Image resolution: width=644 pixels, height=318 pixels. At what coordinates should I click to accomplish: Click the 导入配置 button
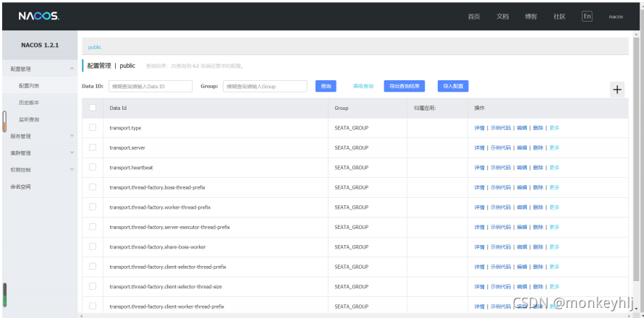pos(452,86)
